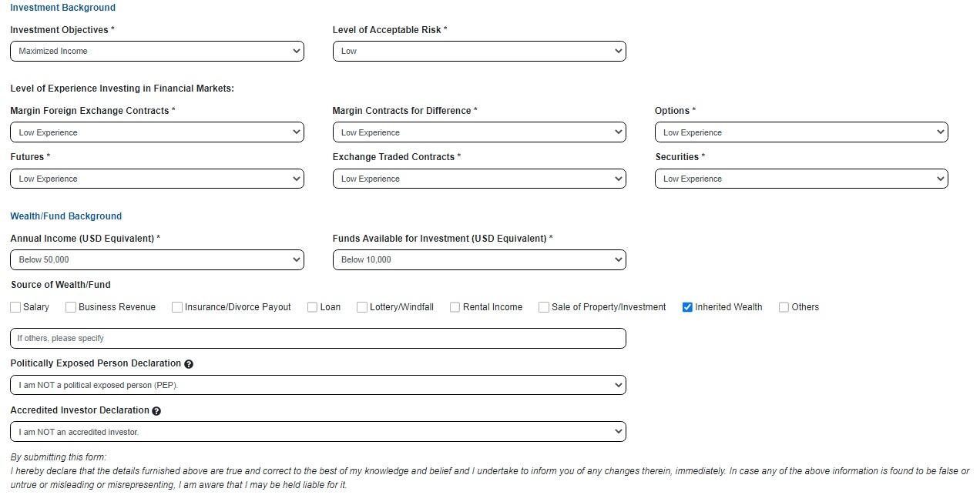Check the Salary checkbox
This screenshot has height=495, width=980.
point(15,307)
